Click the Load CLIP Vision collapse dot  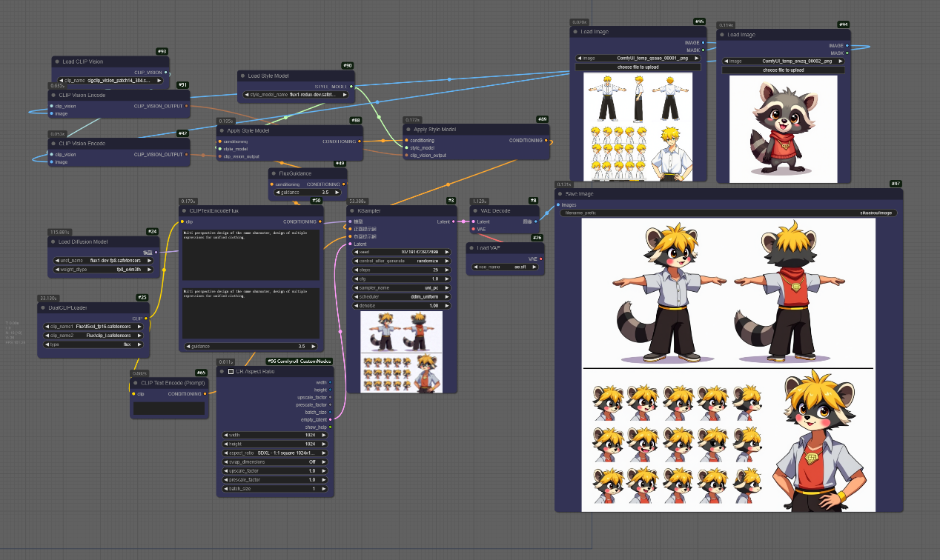click(x=56, y=61)
